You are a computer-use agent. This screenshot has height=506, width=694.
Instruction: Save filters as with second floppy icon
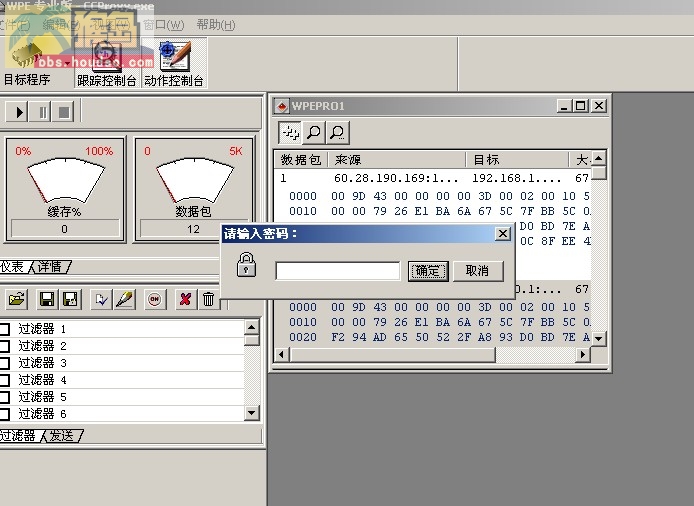[70, 300]
